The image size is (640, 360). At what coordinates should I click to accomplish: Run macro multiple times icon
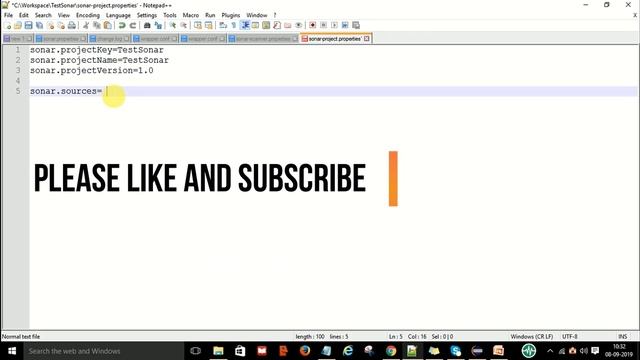click(x=345, y=25)
